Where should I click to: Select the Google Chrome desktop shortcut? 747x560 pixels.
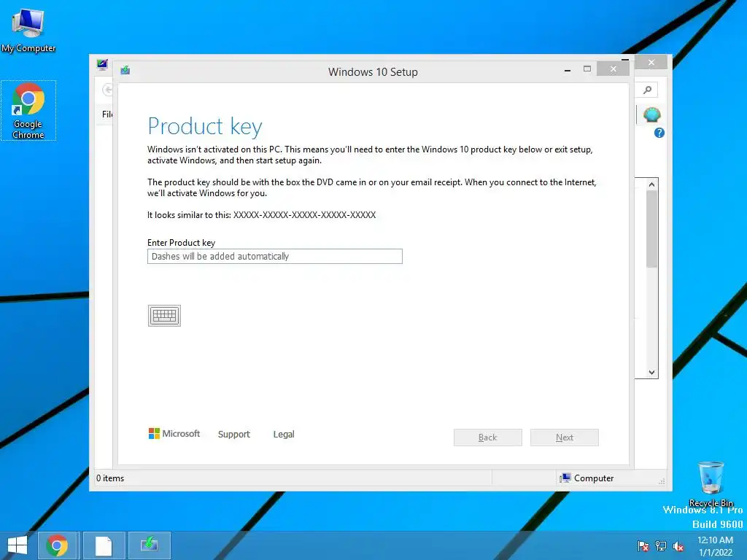pos(28,111)
